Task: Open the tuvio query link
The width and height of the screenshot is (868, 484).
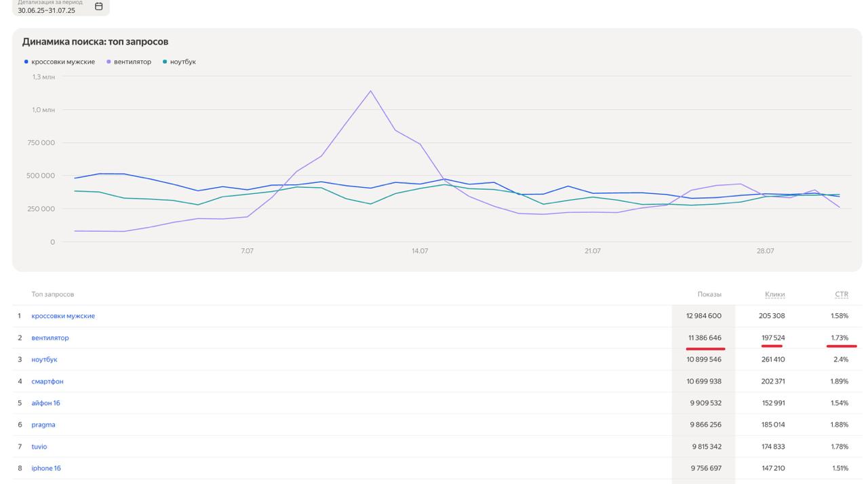Action: pyautogui.click(x=39, y=446)
